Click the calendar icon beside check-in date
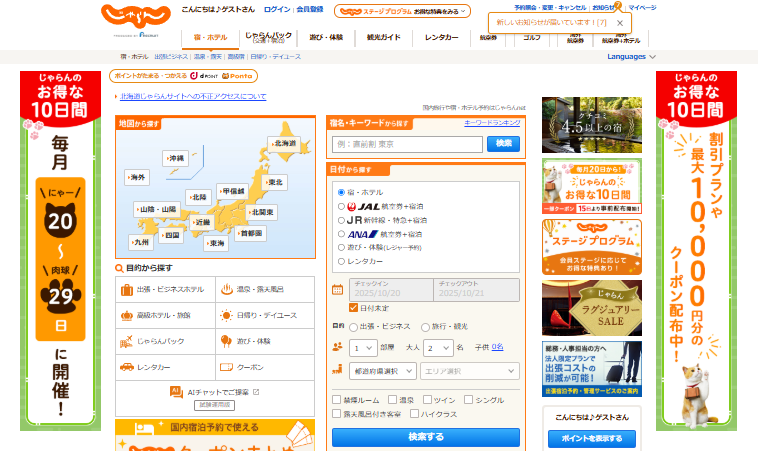Image resolution: width=758 pixels, height=451 pixels. (x=338, y=290)
